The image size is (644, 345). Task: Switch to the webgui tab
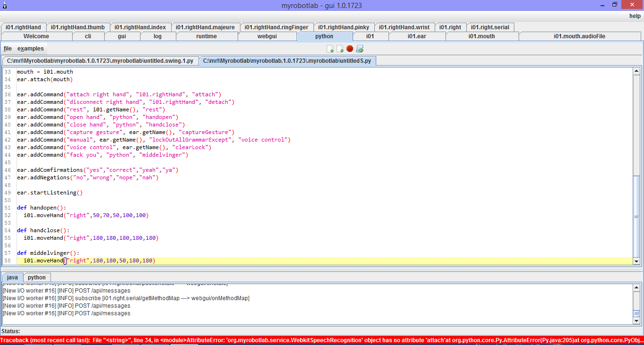pyautogui.click(x=267, y=36)
